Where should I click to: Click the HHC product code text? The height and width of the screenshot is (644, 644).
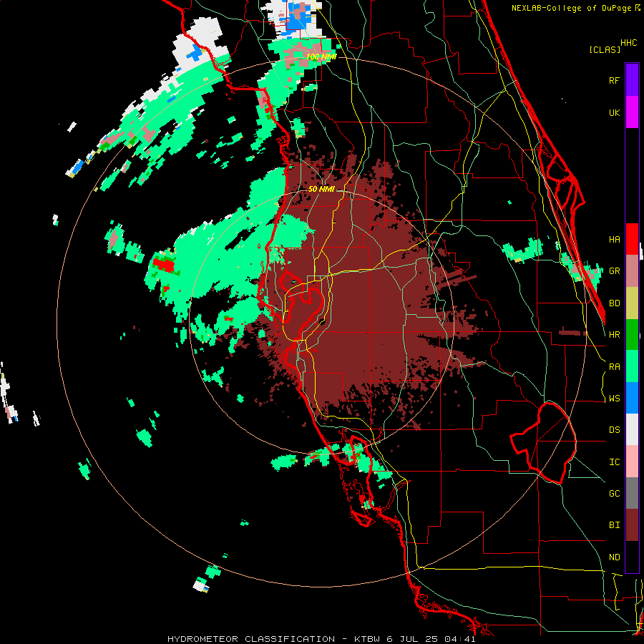click(628, 42)
